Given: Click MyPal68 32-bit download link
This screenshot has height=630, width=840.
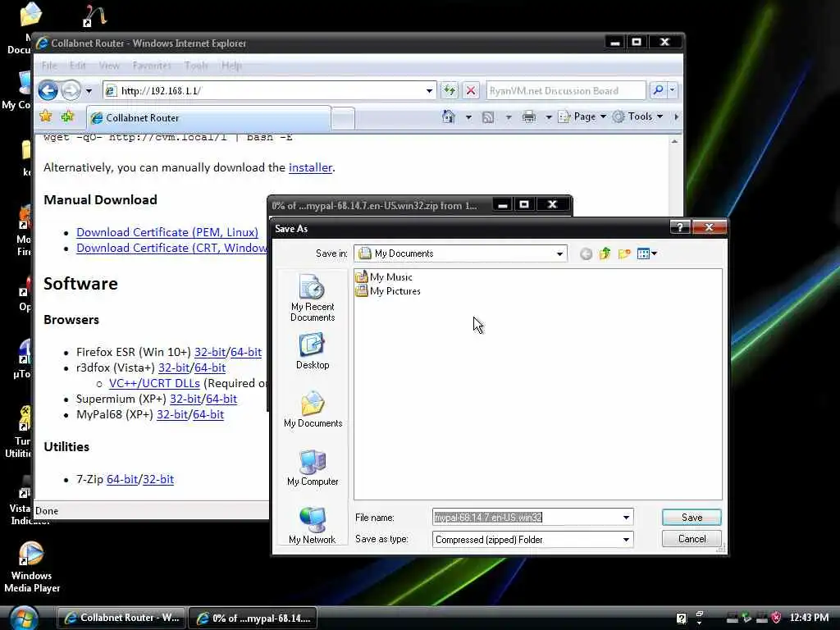Looking at the screenshot, I should 172,414.
